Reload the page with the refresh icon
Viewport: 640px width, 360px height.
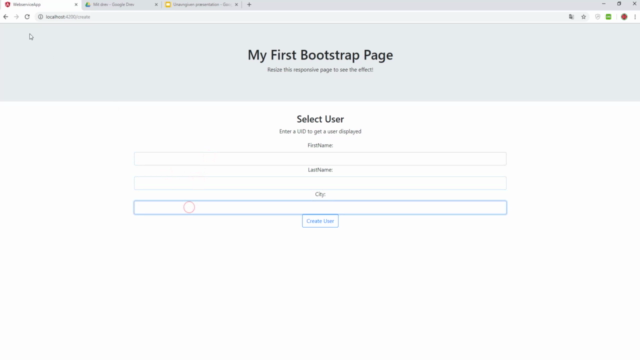(27, 17)
